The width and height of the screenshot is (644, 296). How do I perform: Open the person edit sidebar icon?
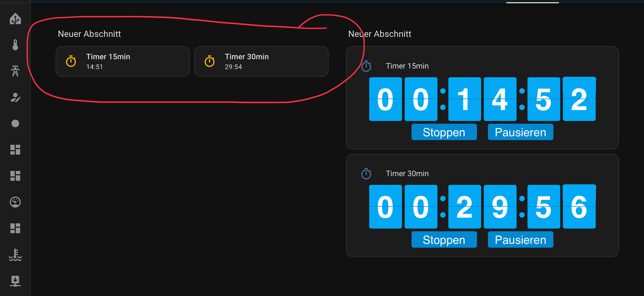point(15,97)
